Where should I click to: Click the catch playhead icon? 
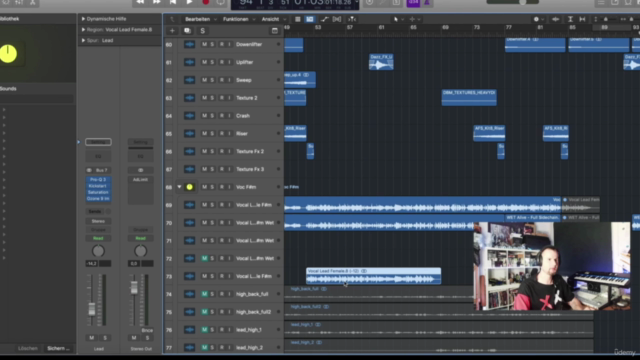(351, 19)
